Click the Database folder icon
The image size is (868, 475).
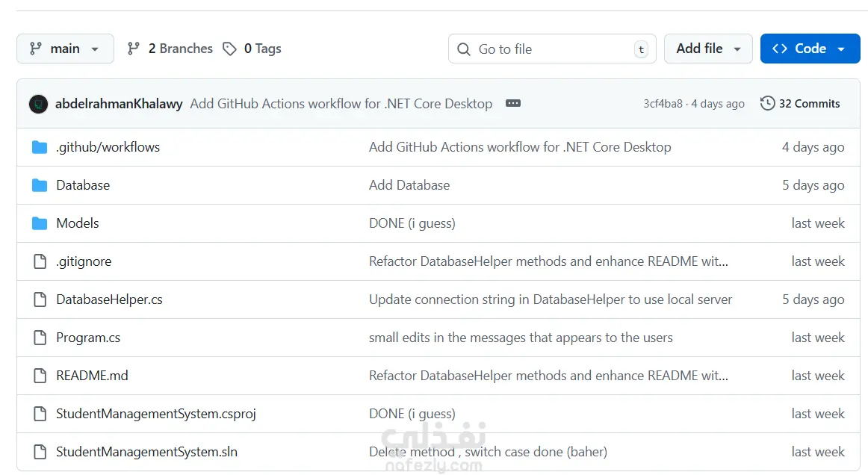pos(40,185)
